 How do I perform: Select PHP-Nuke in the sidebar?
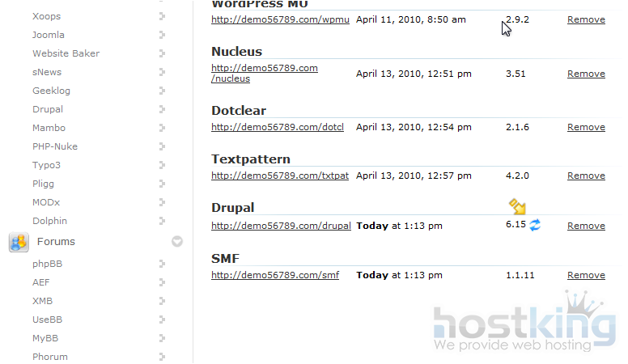pyautogui.click(x=55, y=146)
